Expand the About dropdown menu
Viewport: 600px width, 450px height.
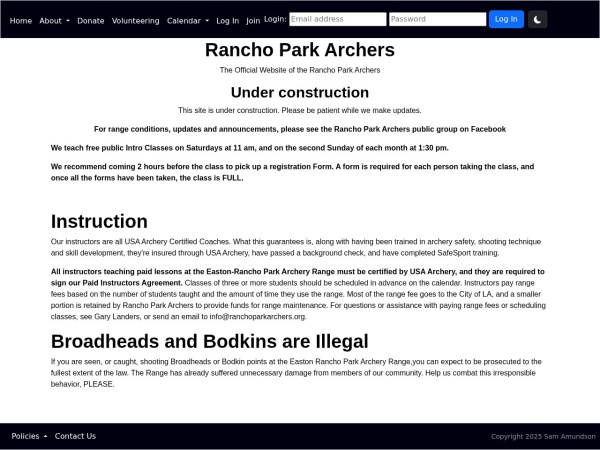coord(54,21)
